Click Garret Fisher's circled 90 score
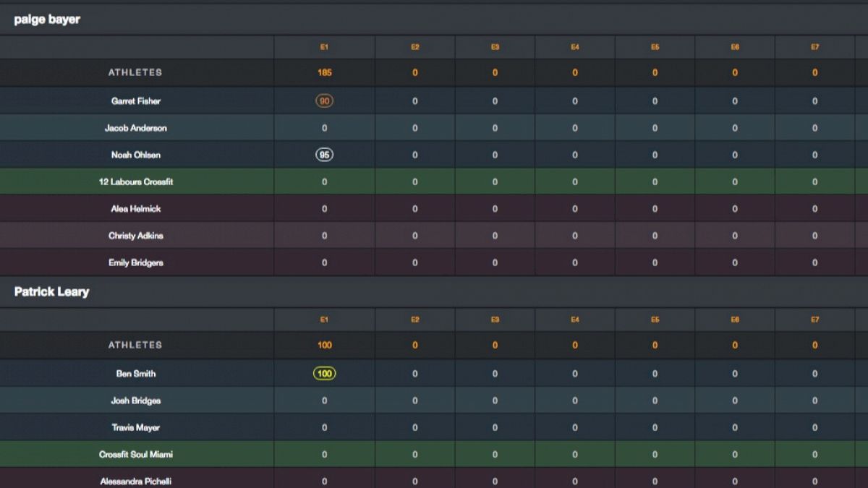 [324, 101]
